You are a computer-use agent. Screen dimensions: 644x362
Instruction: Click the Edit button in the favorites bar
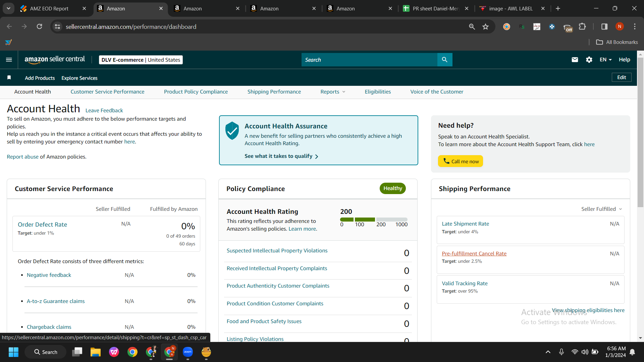622,77
